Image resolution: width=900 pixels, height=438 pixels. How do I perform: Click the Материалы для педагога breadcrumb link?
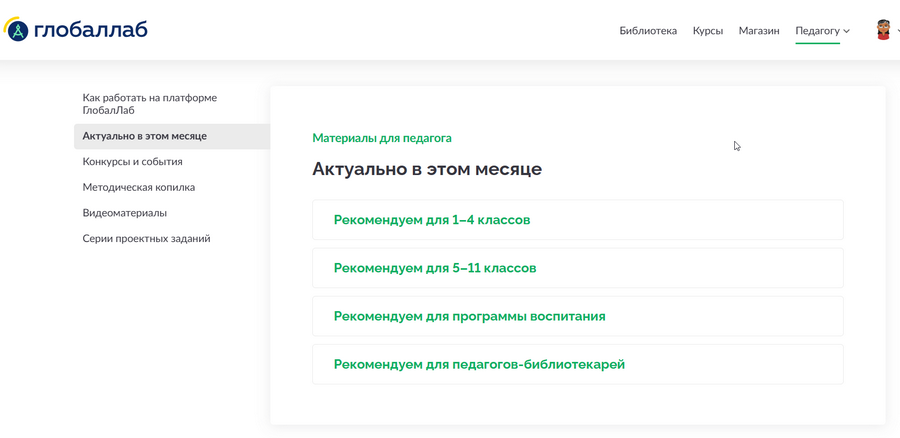(382, 138)
